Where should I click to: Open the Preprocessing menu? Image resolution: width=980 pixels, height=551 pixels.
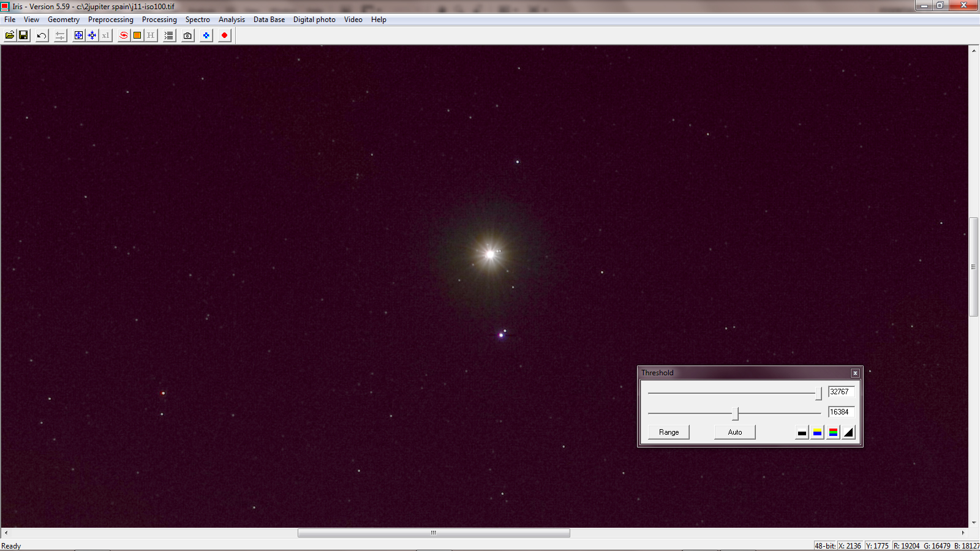(x=111, y=20)
